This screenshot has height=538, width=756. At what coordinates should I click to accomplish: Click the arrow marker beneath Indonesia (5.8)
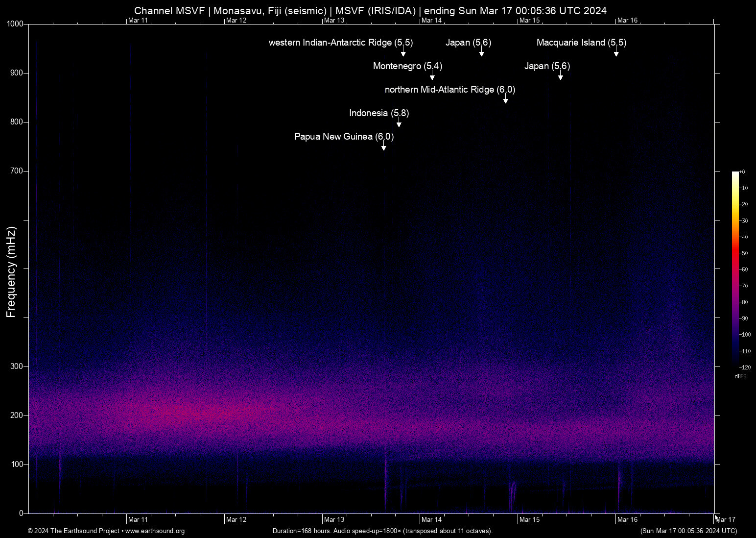point(399,123)
